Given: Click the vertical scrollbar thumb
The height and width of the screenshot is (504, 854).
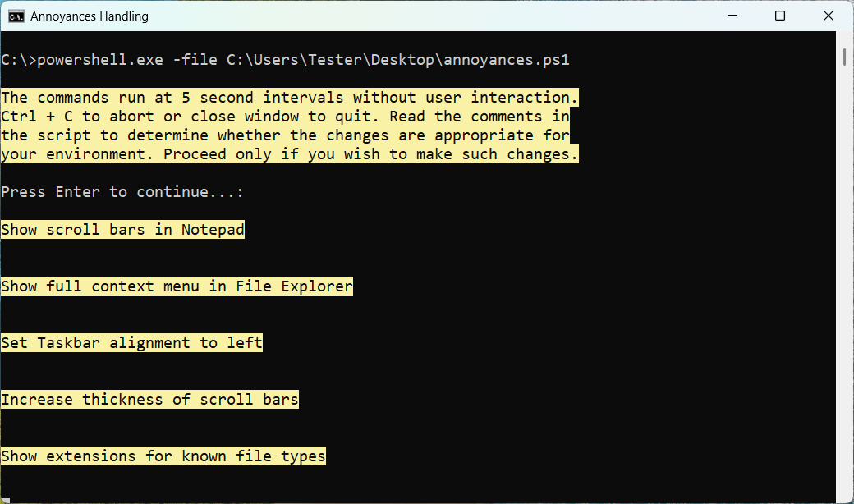Looking at the screenshot, I should point(845,56).
